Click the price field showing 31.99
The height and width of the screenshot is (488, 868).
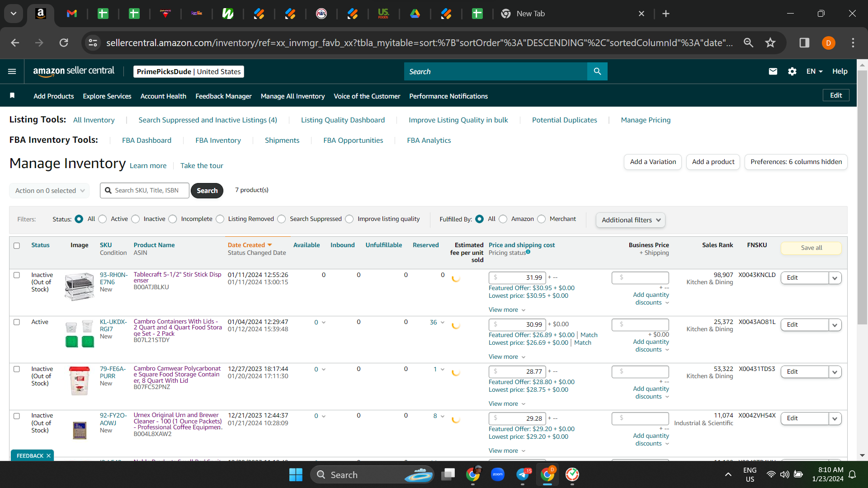(x=518, y=277)
